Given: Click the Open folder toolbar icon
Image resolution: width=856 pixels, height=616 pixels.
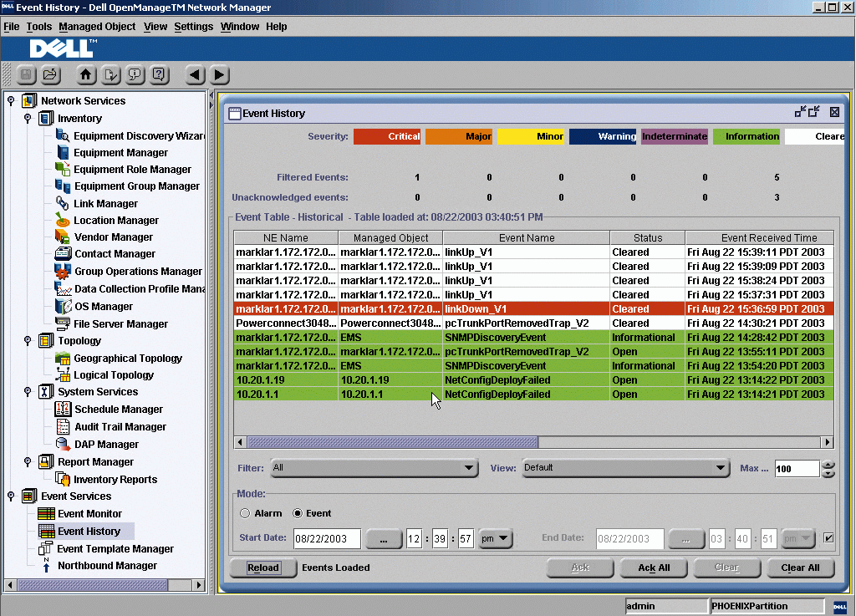Looking at the screenshot, I should coord(50,74).
